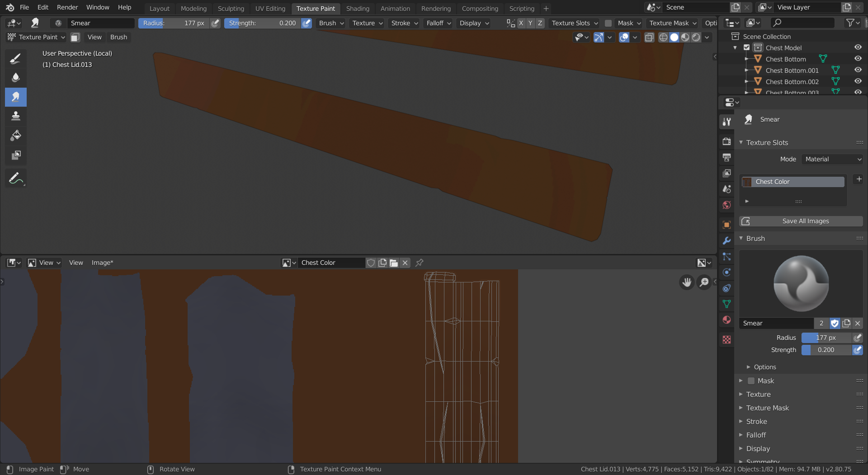This screenshot has width=868, height=475.
Task: Select the Soften tool
Action: tap(15, 77)
